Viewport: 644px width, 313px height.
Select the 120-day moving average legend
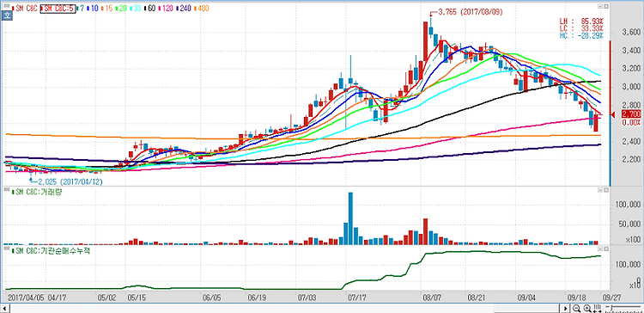pos(166,9)
